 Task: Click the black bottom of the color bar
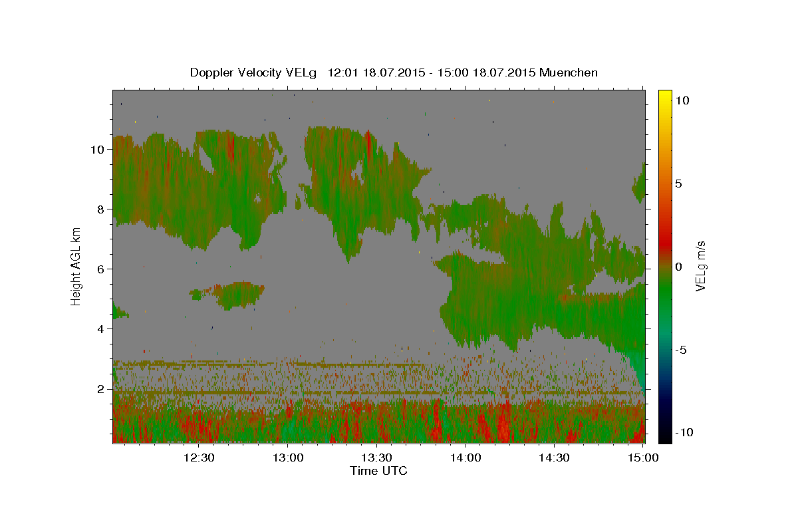665,436
